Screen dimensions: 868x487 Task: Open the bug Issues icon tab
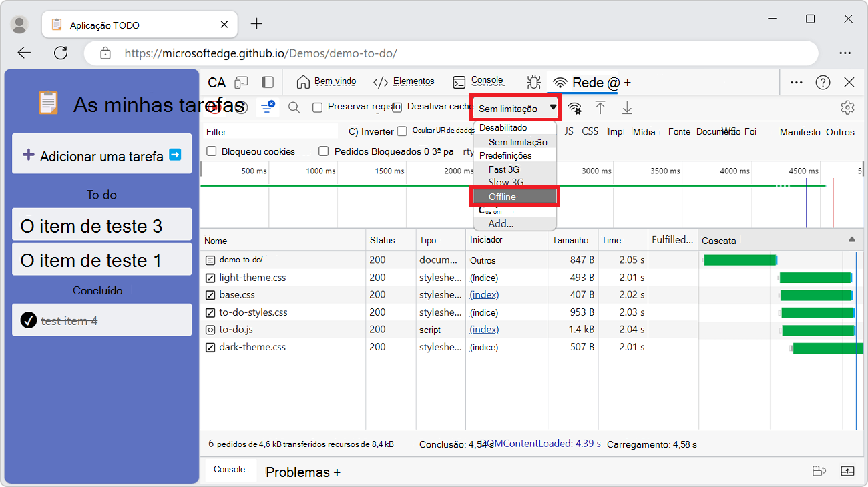pos(533,83)
